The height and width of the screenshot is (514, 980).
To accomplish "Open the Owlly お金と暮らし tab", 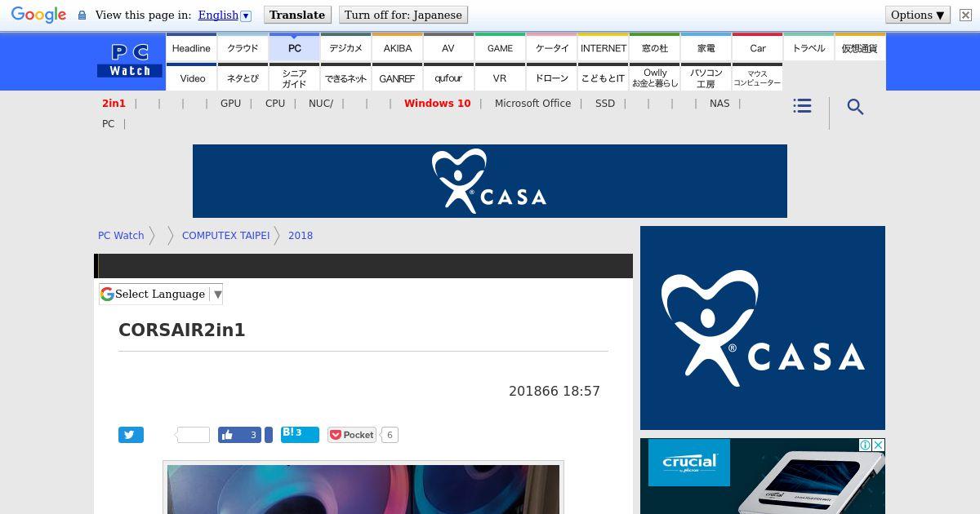I will (x=655, y=78).
